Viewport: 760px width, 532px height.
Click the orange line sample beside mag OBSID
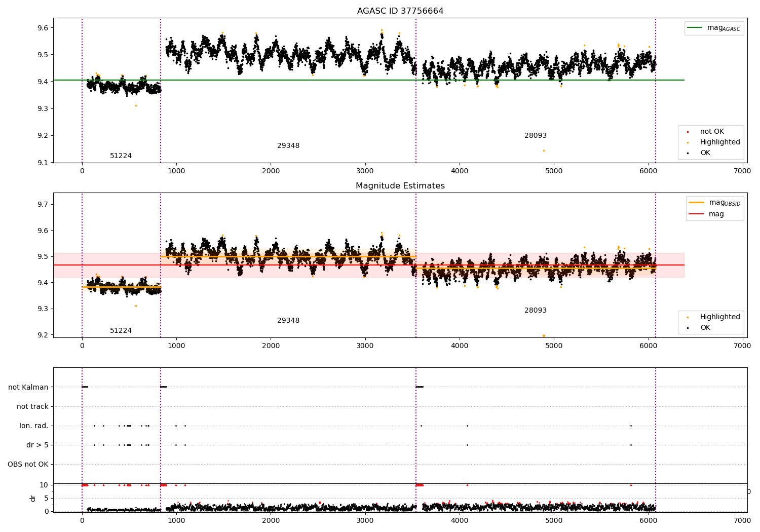[x=697, y=203]
